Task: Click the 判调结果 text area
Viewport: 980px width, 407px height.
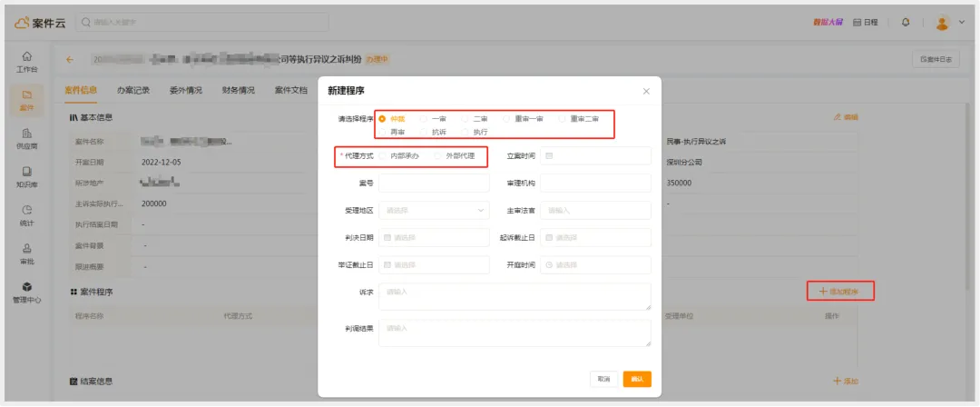Action: pyautogui.click(x=515, y=333)
